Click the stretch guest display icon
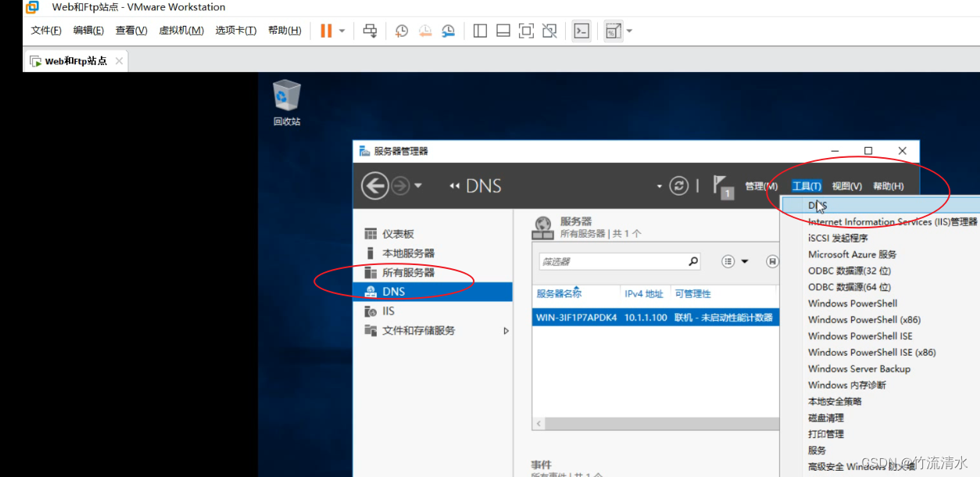980x477 pixels. (x=613, y=30)
